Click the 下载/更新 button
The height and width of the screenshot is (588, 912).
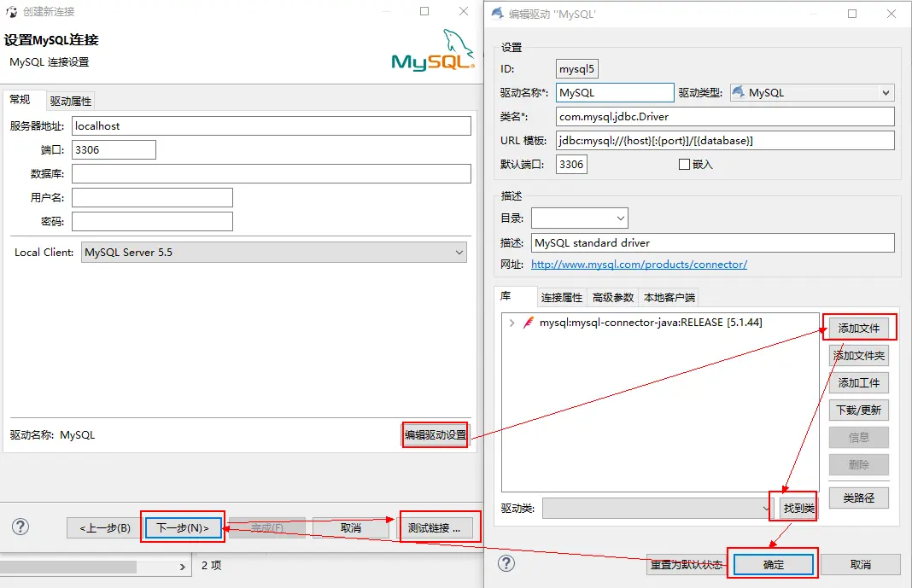pyautogui.click(x=859, y=410)
